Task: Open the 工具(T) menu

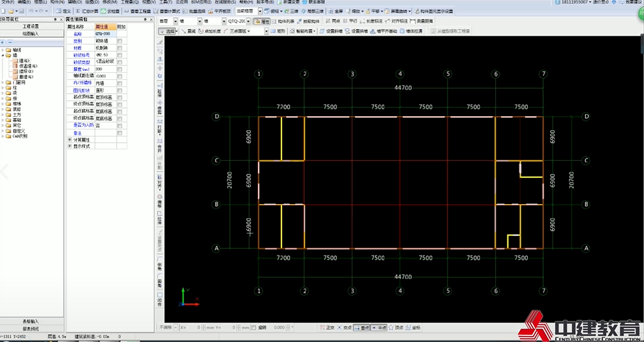Action: [x=165, y=2]
